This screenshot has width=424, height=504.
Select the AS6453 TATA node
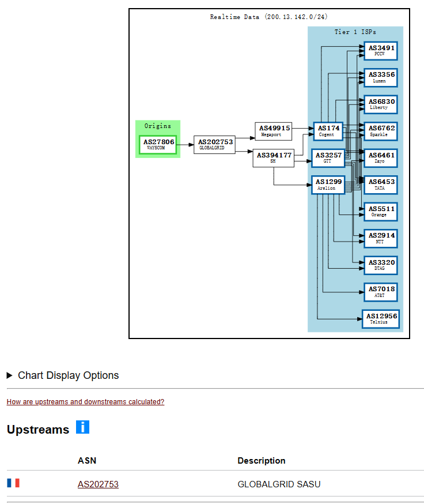tap(381, 185)
